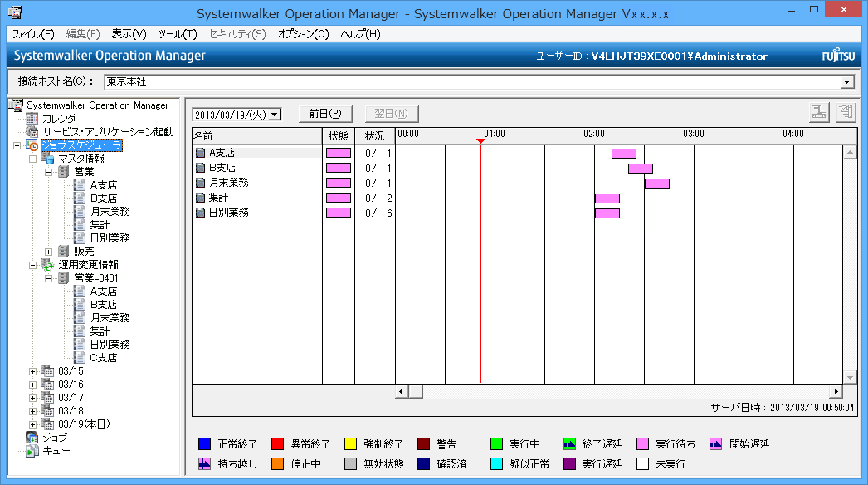
Task: Collapse the 営業 node under マスタ情報
Action: pos(49,173)
